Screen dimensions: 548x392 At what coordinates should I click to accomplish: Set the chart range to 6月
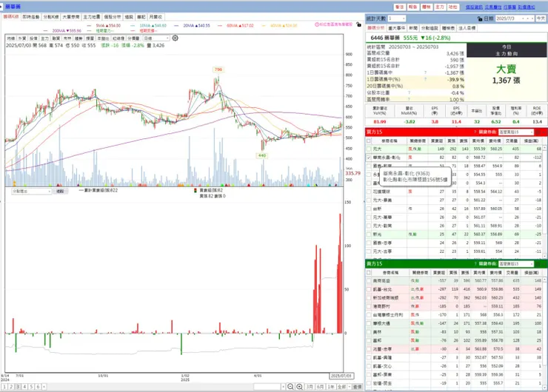point(320,387)
